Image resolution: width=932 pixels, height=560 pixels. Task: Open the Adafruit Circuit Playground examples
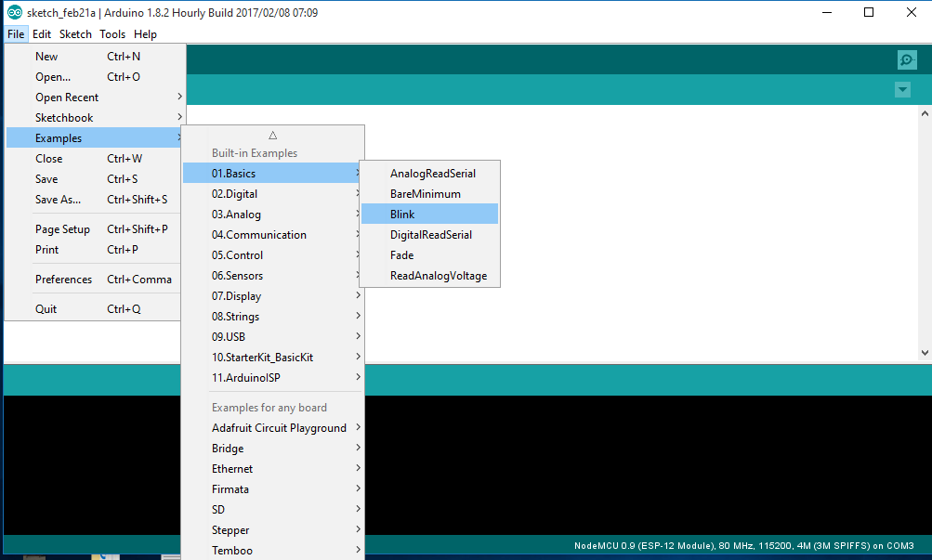273,428
